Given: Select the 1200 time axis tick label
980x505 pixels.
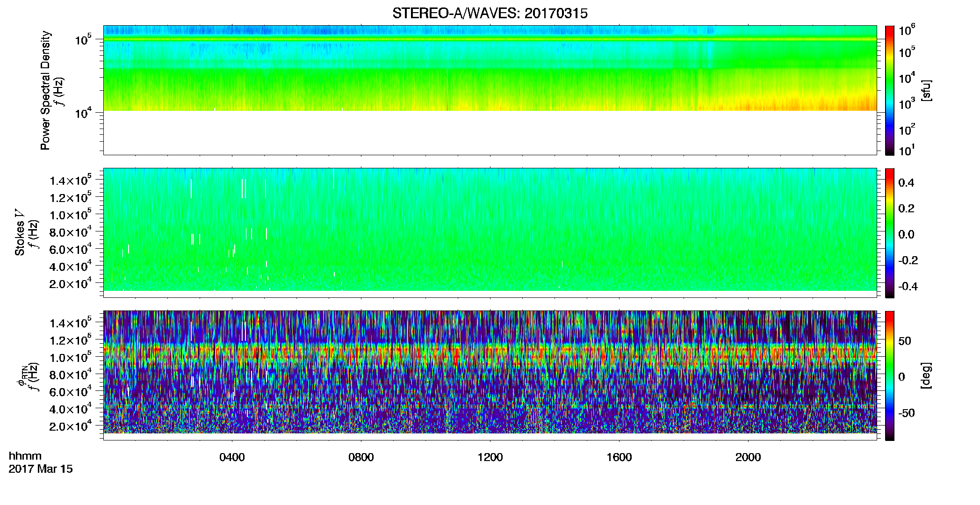Looking at the screenshot, I should click(x=490, y=457).
